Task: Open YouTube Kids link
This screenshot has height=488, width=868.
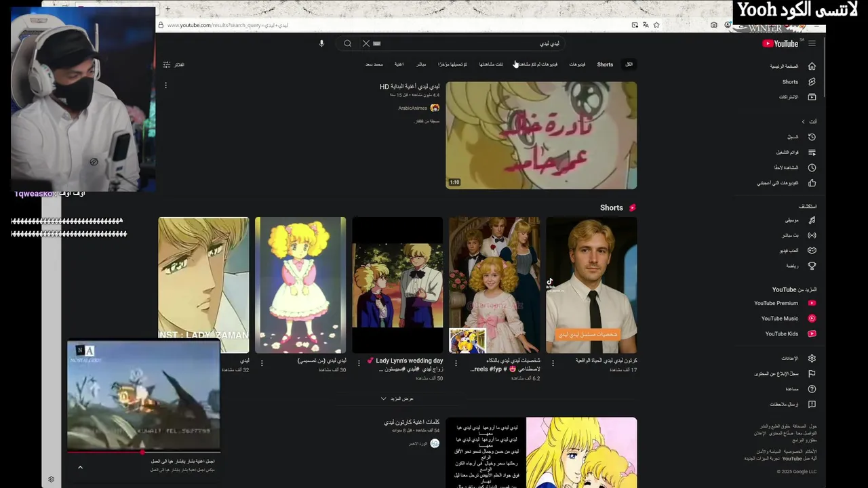Action: [x=790, y=333]
